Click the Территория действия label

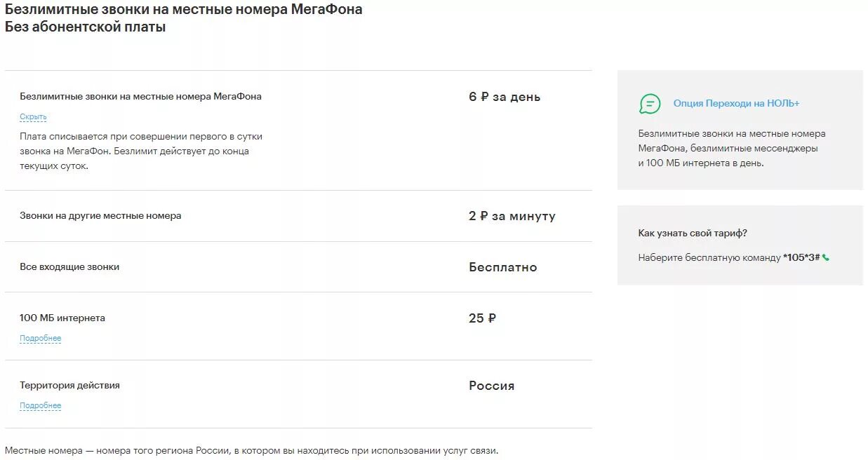(x=69, y=386)
